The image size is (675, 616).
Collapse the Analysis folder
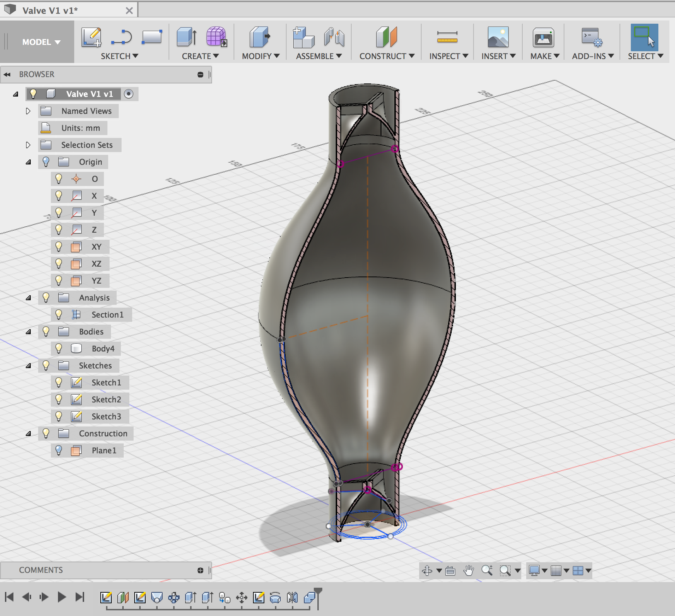point(28,298)
